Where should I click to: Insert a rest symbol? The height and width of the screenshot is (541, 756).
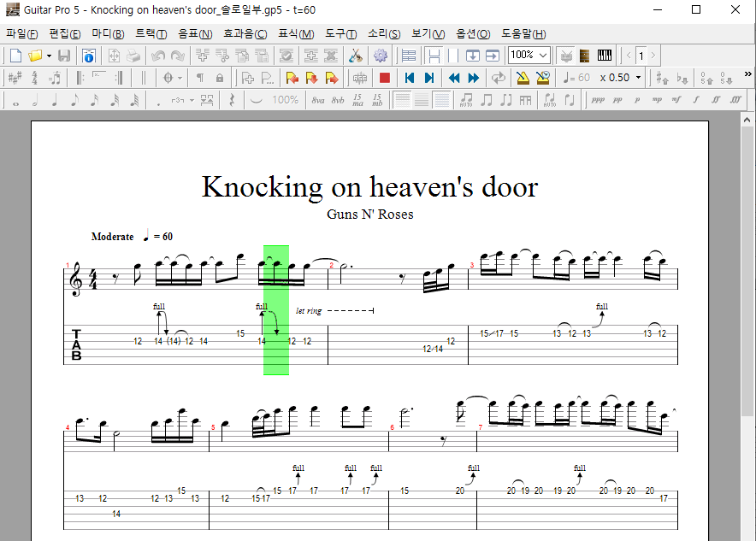tap(232, 100)
